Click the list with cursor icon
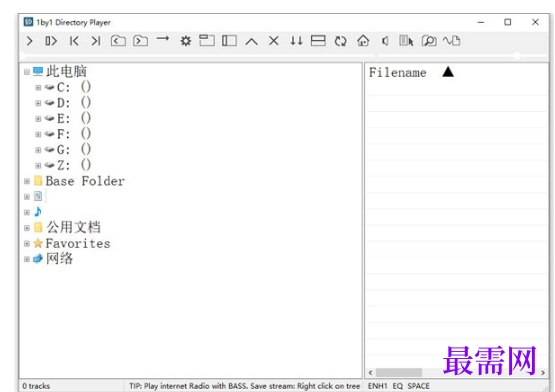 pyautogui.click(x=406, y=41)
